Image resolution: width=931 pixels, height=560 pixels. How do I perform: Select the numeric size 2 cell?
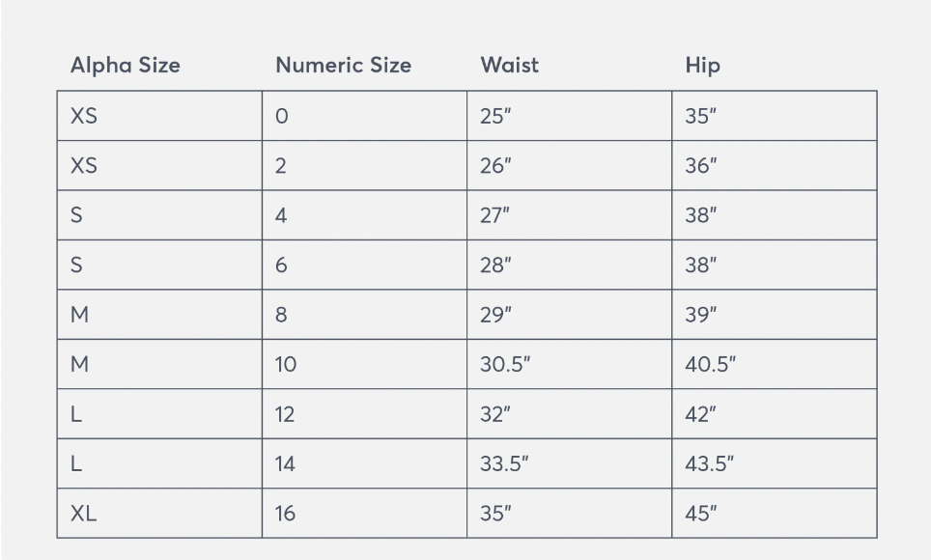coord(364,166)
